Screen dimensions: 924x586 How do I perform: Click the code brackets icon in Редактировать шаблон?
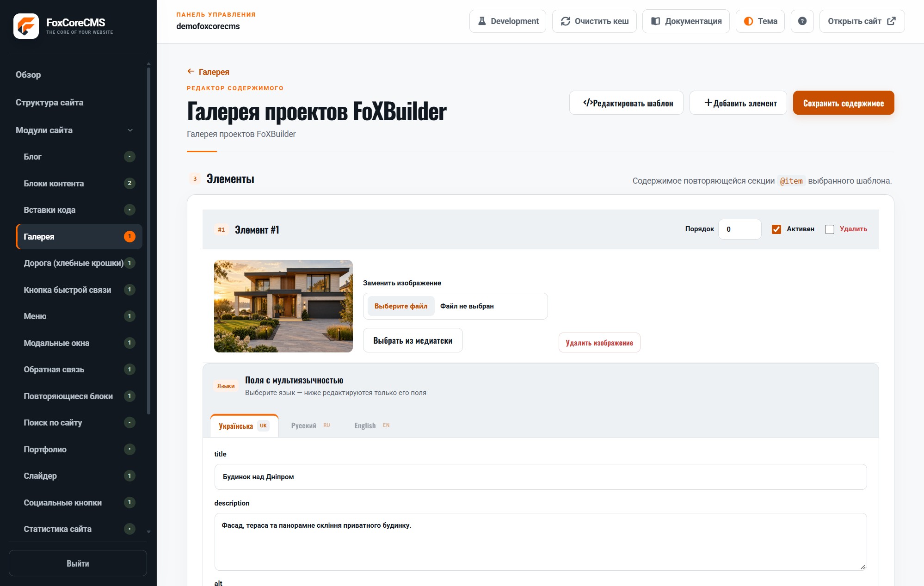point(587,103)
